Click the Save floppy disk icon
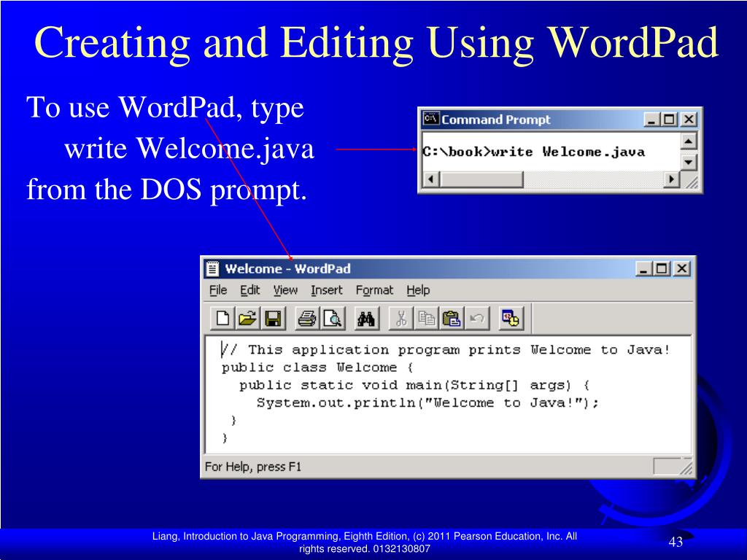Screen dimensions: 747x560 click(x=273, y=319)
